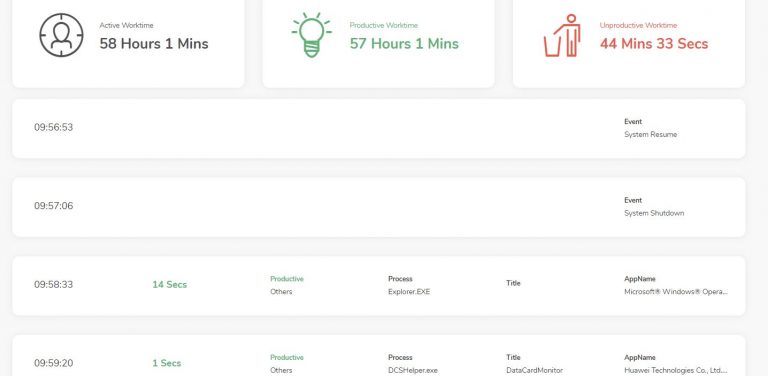Click "Productive" label in the DCSHelper.exe row

287,358
